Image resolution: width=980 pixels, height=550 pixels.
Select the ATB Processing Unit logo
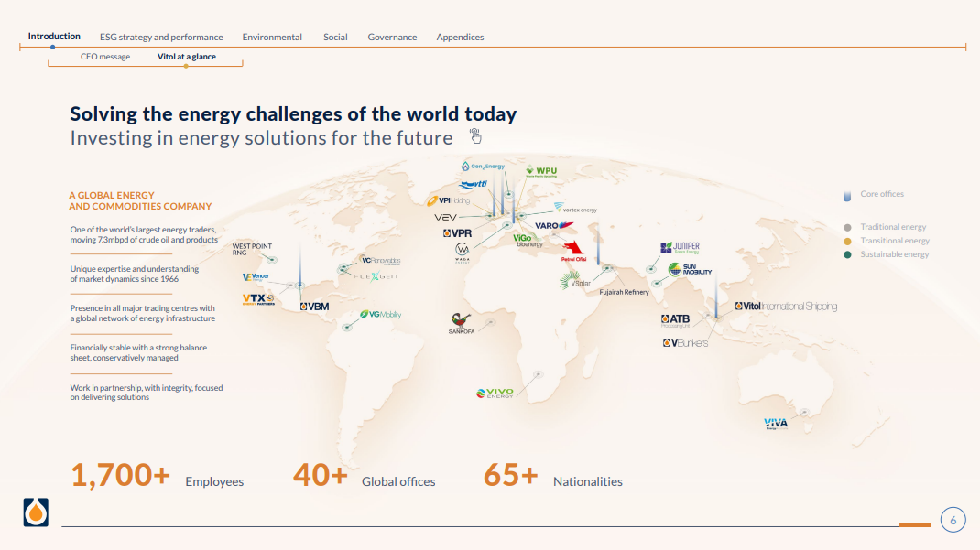pyautogui.click(x=676, y=321)
